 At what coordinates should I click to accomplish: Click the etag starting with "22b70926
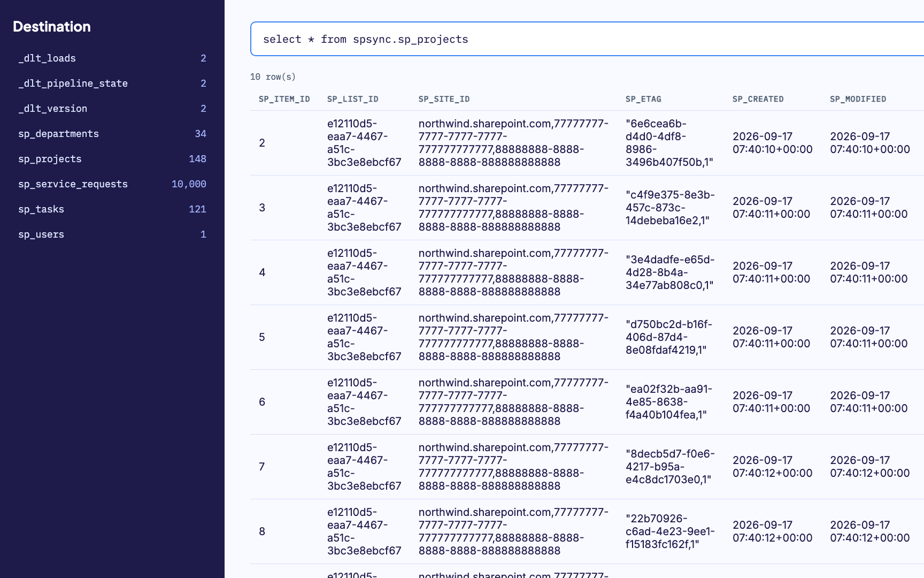point(670,531)
